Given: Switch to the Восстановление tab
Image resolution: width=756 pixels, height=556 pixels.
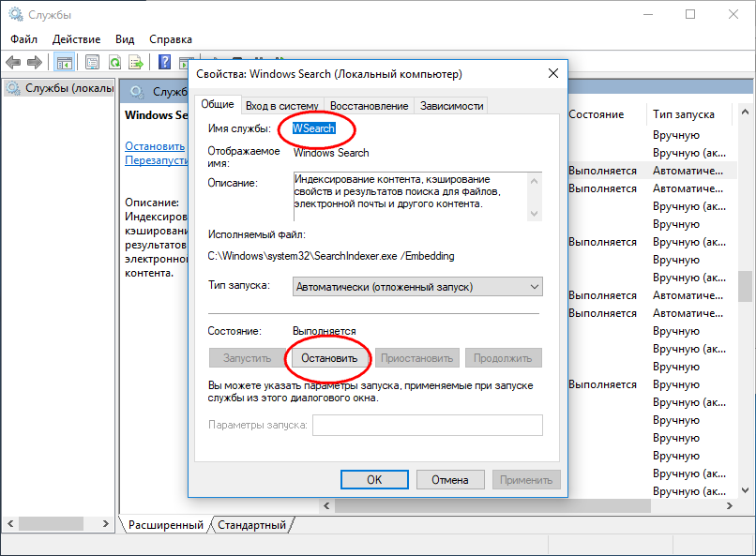Looking at the screenshot, I should (x=370, y=106).
